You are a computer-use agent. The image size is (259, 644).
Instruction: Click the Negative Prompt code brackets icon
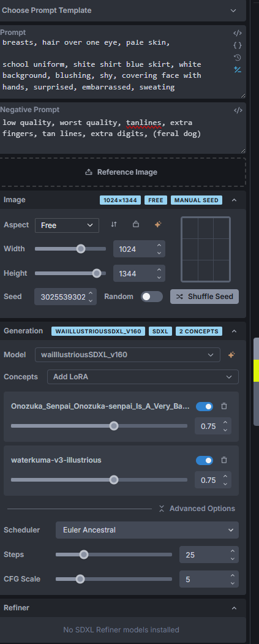tap(238, 110)
